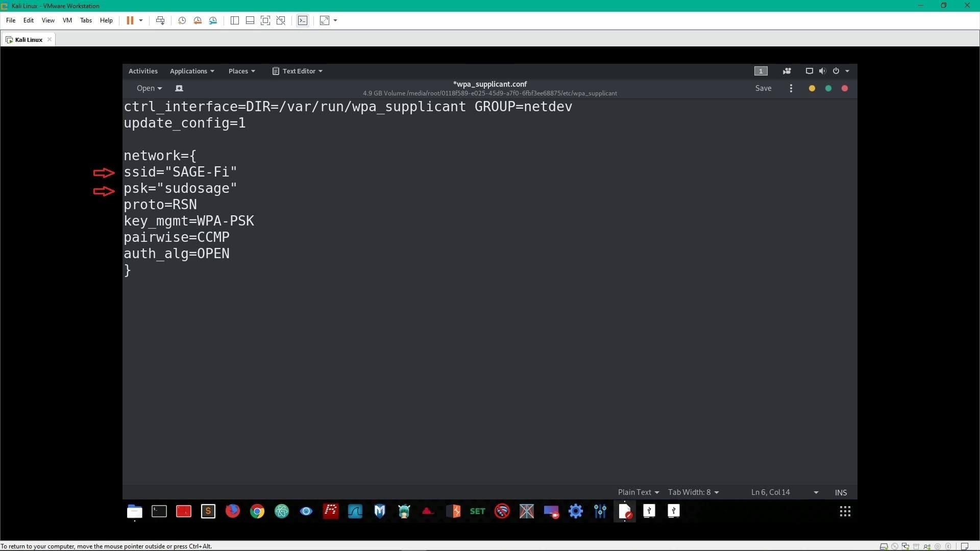Click the update_config=1 line
Screen dimensions: 980x551
[185, 123]
